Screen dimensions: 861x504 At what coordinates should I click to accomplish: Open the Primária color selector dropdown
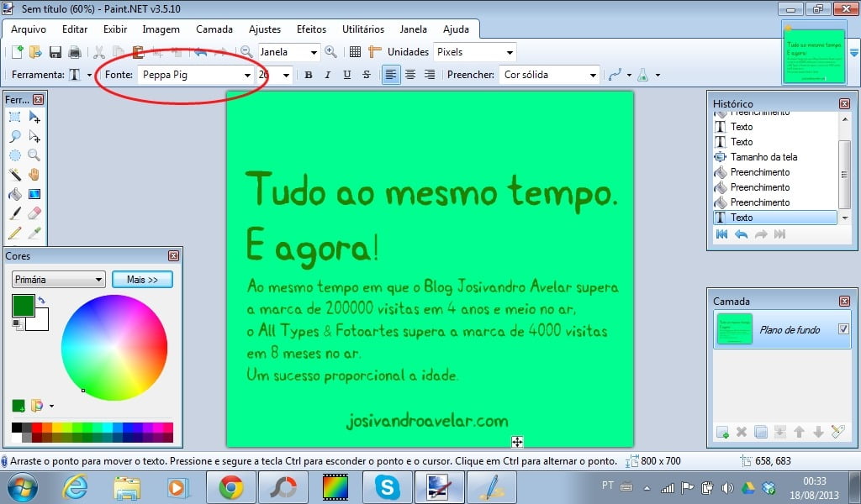pyautogui.click(x=58, y=280)
